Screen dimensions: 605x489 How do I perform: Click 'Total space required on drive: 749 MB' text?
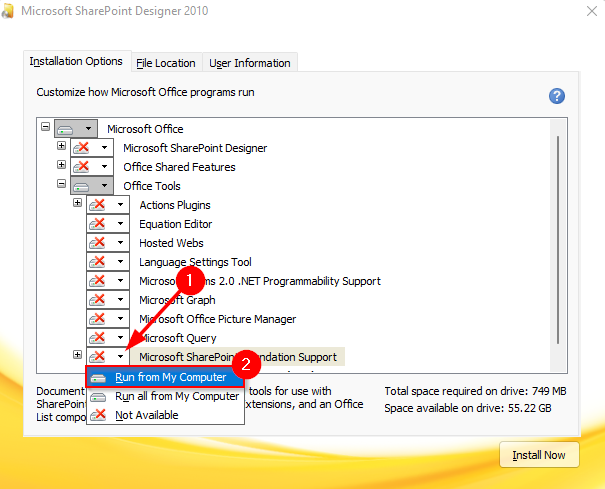(475, 391)
